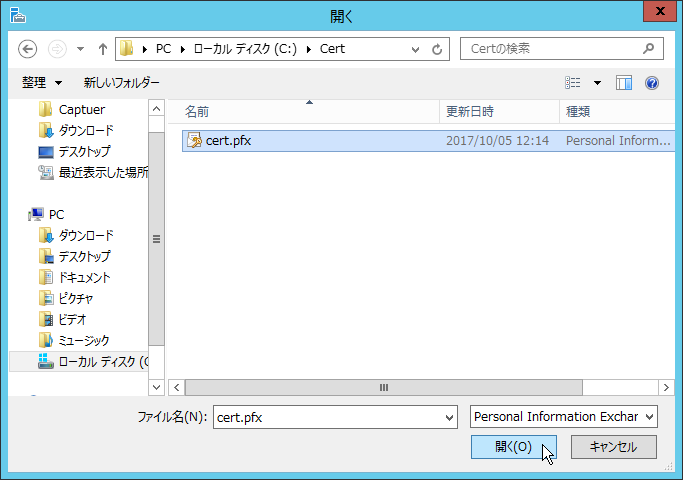Open the file type filter dropdown
The width and height of the screenshot is (683, 480).
(x=563, y=416)
